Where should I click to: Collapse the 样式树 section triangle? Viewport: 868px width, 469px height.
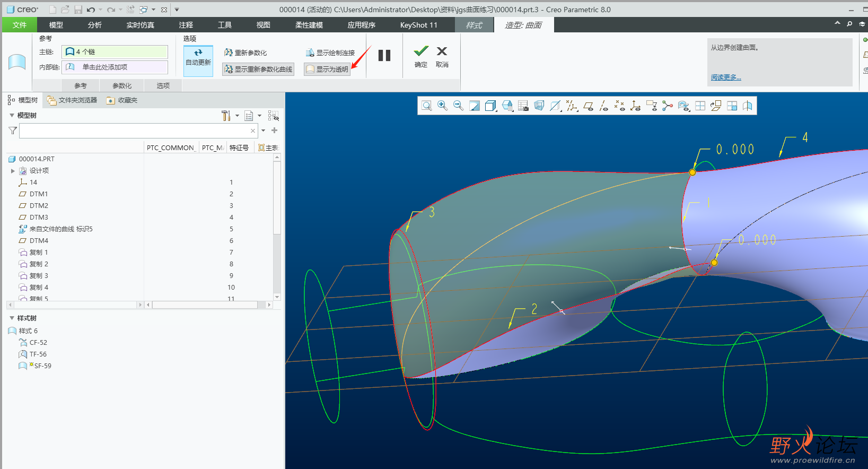[x=12, y=318]
